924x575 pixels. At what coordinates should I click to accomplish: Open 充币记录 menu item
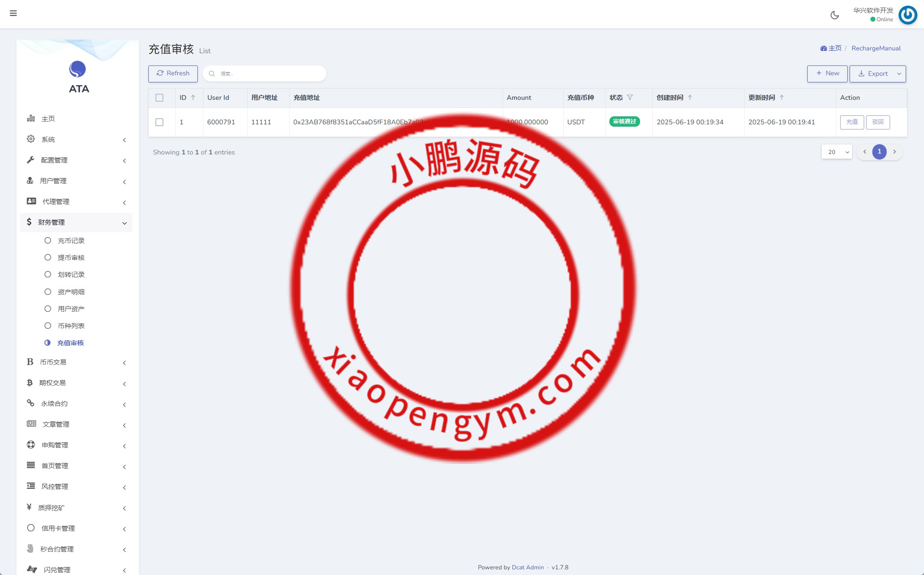point(71,241)
